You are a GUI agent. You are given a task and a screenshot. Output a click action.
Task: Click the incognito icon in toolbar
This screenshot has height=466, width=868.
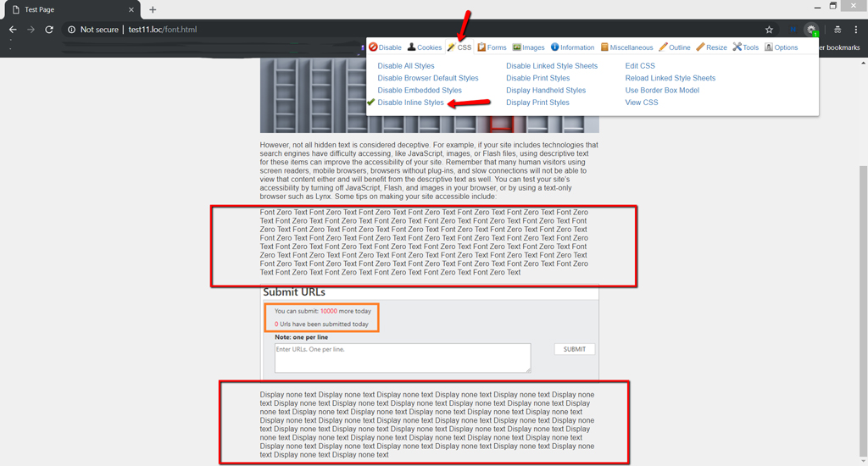point(837,30)
